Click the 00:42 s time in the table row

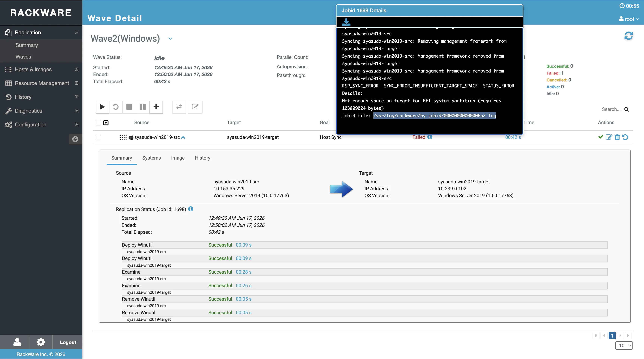[x=513, y=137]
